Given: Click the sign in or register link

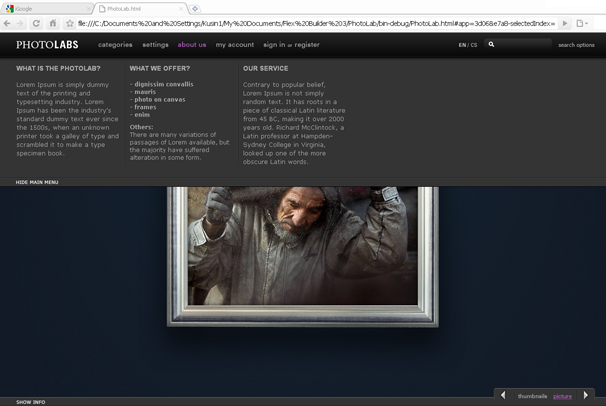Looking at the screenshot, I should point(291,45).
